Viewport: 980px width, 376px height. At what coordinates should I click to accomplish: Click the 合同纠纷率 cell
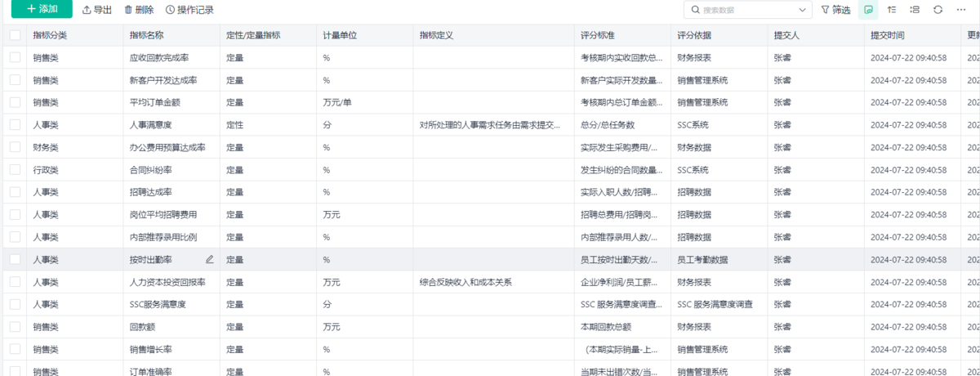pyautogui.click(x=171, y=170)
